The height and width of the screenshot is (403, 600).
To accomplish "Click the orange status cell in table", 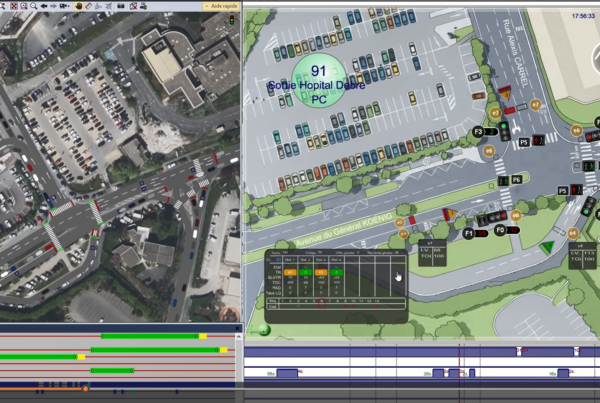I will (290, 272).
